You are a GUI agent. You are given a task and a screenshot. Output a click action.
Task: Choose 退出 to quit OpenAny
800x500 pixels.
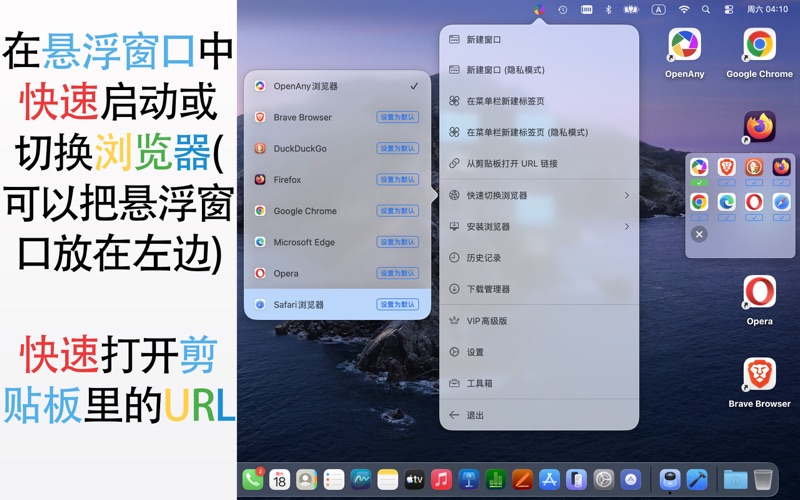(x=539, y=415)
